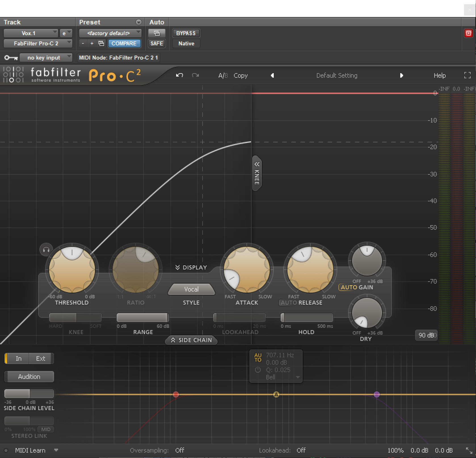The width and height of the screenshot is (476, 458).
Task: Click the key input icon left of no key input
Action: pyautogui.click(x=10, y=58)
